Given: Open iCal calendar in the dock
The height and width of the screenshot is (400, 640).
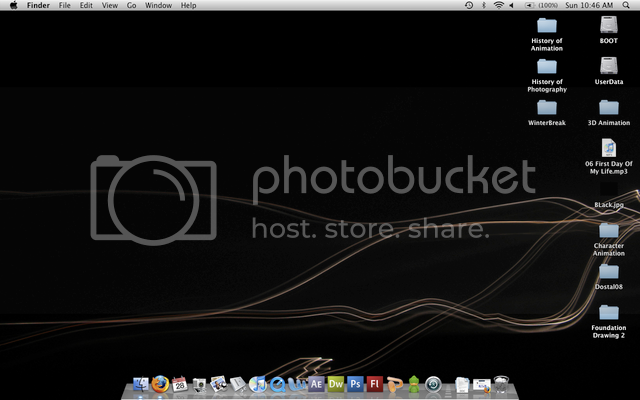Looking at the screenshot, I should click(x=180, y=384).
